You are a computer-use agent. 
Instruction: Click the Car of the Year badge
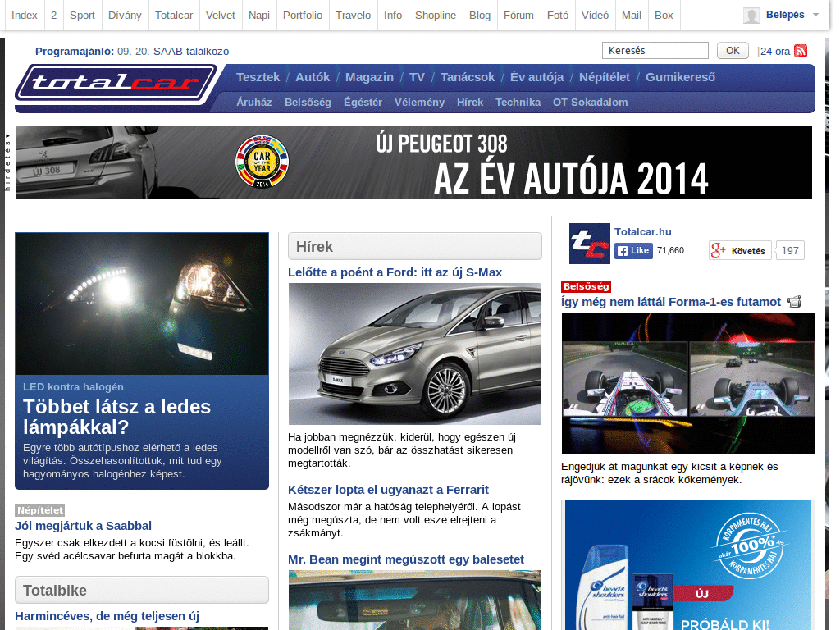click(262, 162)
